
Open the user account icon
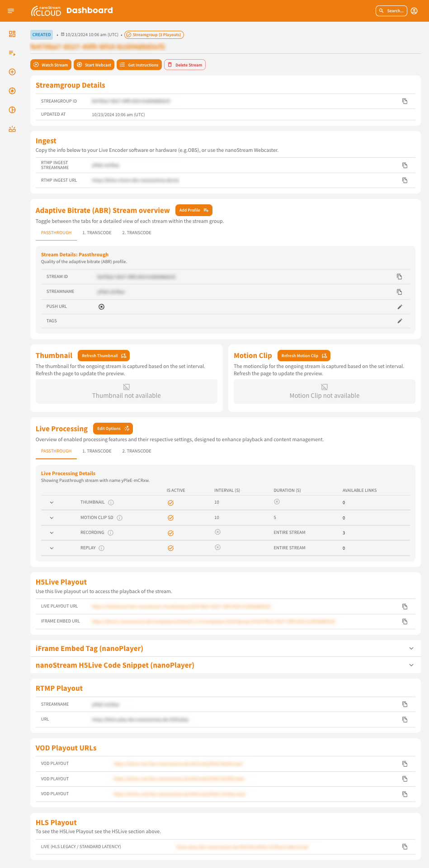pyautogui.click(x=414, y=11)
